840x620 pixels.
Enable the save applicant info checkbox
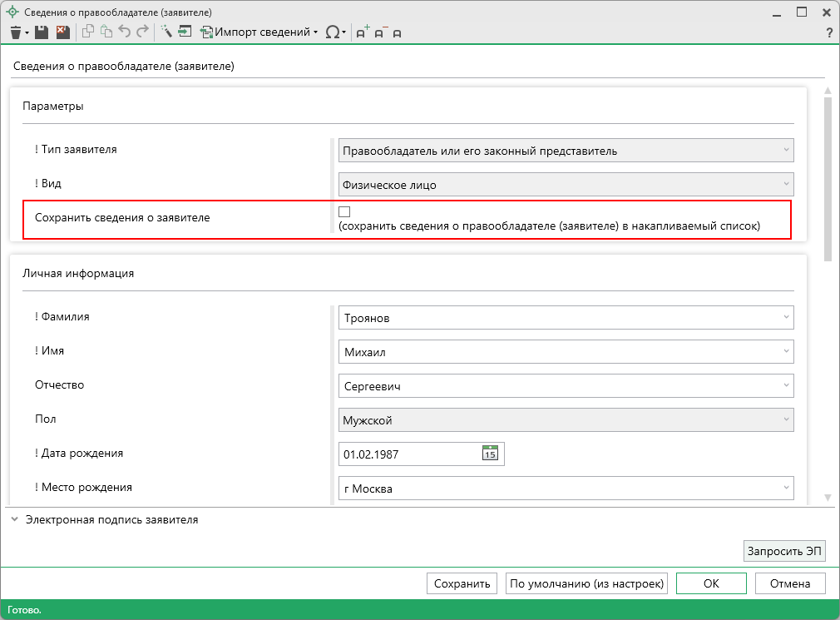344,212
